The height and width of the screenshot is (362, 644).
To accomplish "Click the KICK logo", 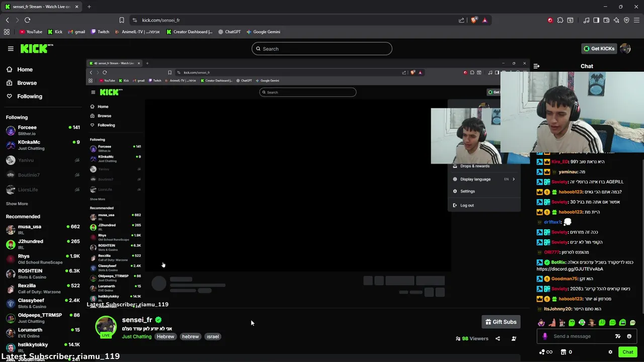I will (36, 48).
